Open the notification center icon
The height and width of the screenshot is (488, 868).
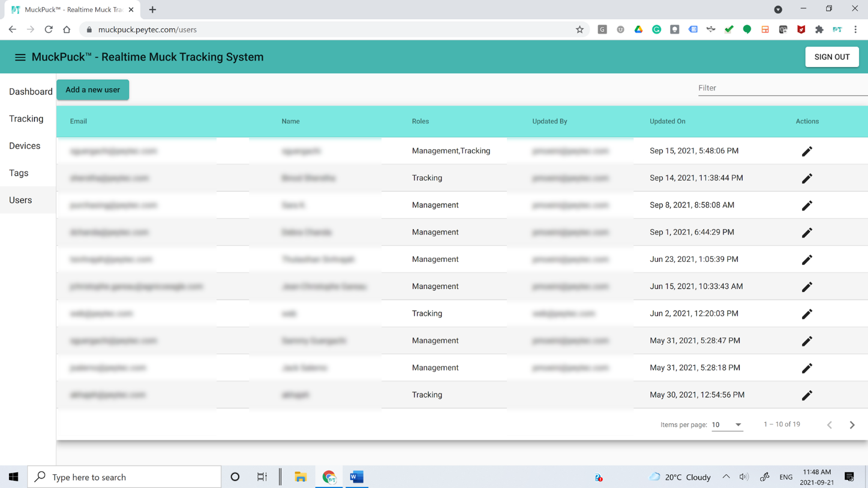(x=849, y=477)
